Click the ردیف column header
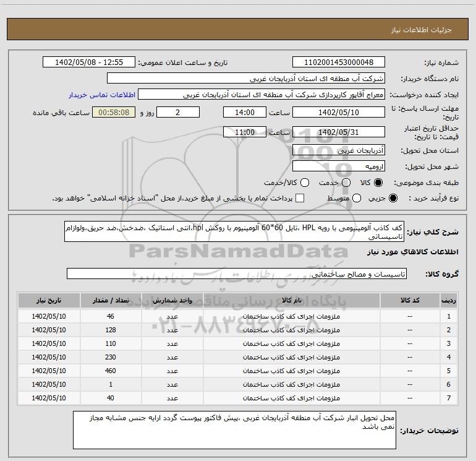This screenshot has height=461, width=476. [x=449, y=300]
